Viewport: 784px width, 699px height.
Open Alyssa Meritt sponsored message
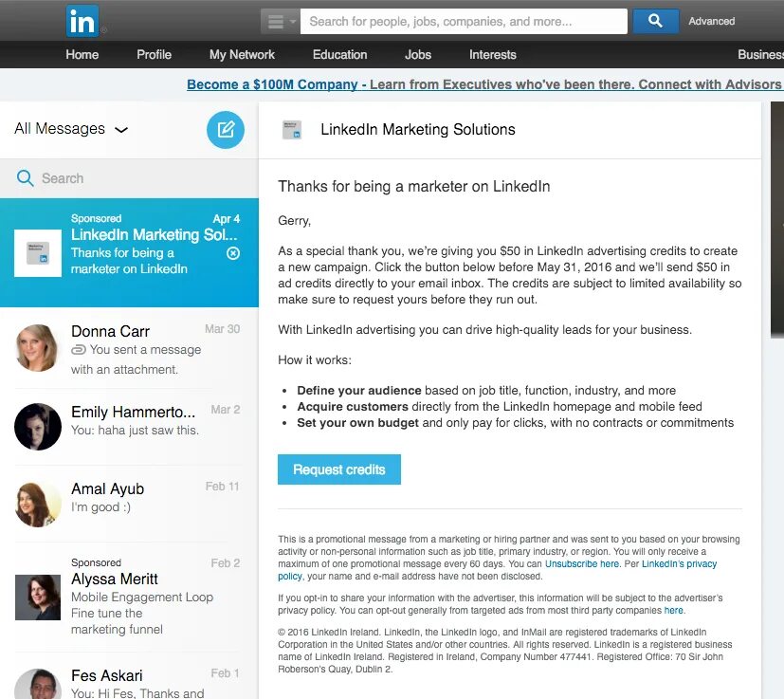(x=129, y=598)
